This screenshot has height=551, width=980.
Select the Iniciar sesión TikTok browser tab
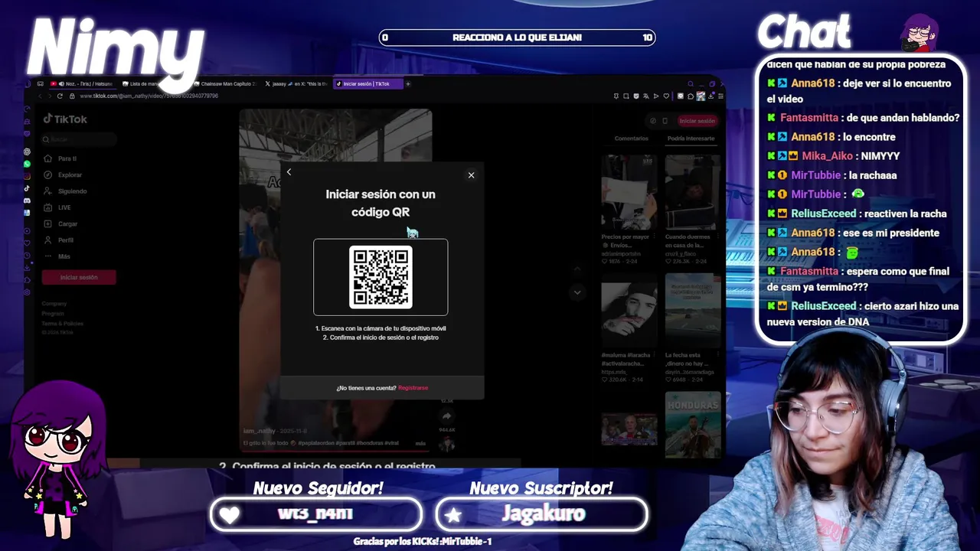[x=367, y=83]
